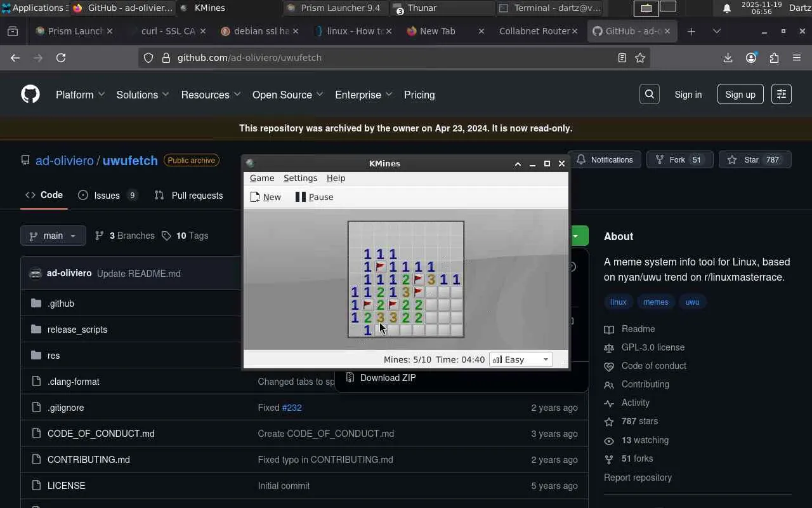Expand the main branch selector

click(x=53, y=236)
